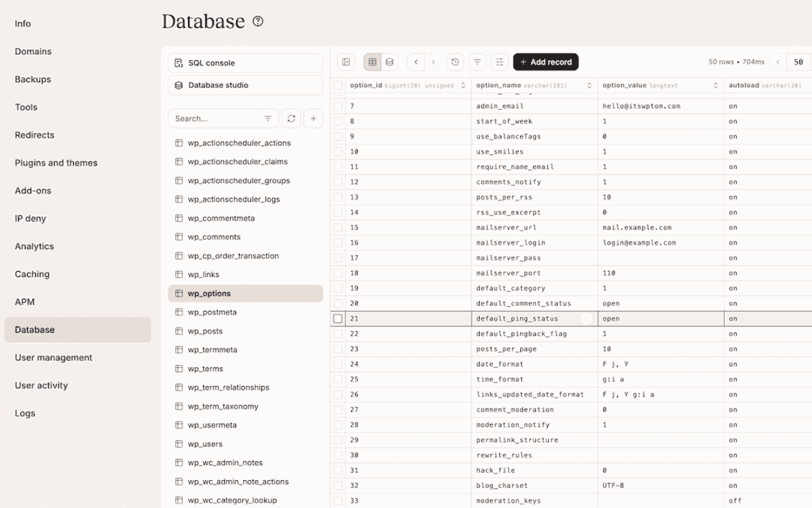Open the filter icon above the data grid
This screenshot has width=812, height=508.
coord(477,62)
